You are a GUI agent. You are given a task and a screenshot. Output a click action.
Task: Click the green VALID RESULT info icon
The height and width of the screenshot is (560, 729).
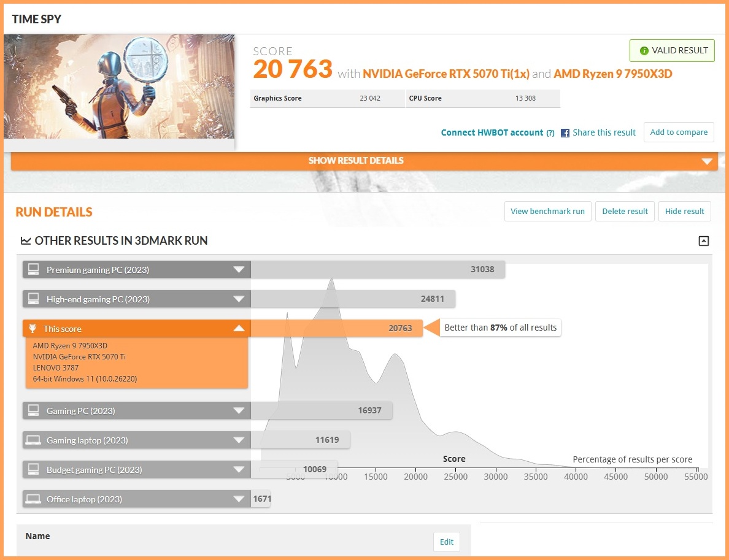(x=644, y=51)
